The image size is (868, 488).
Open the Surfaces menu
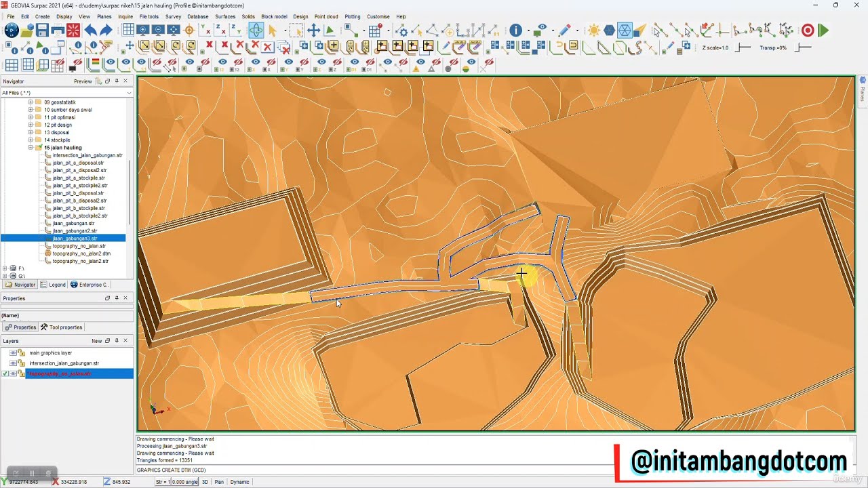click(225, 16)
